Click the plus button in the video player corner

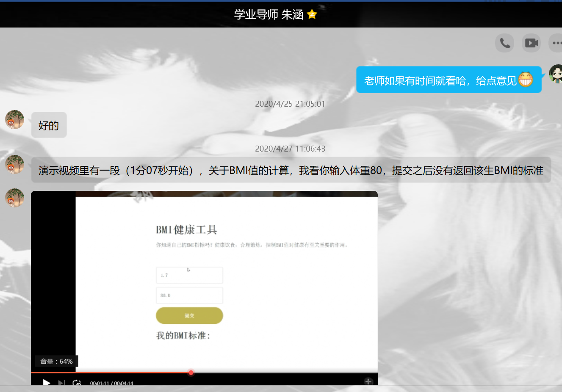tap(368, 381)
